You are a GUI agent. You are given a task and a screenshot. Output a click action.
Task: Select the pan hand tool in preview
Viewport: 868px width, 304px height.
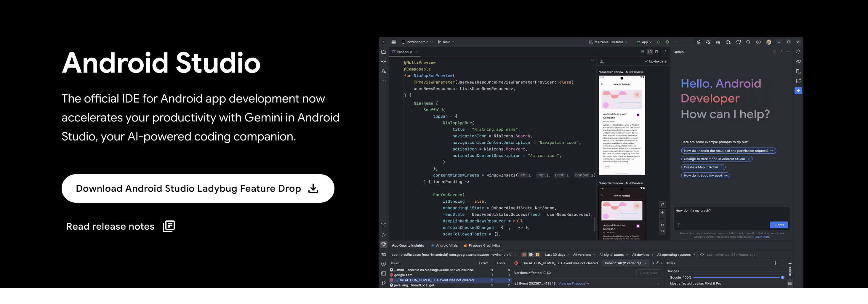662,204
